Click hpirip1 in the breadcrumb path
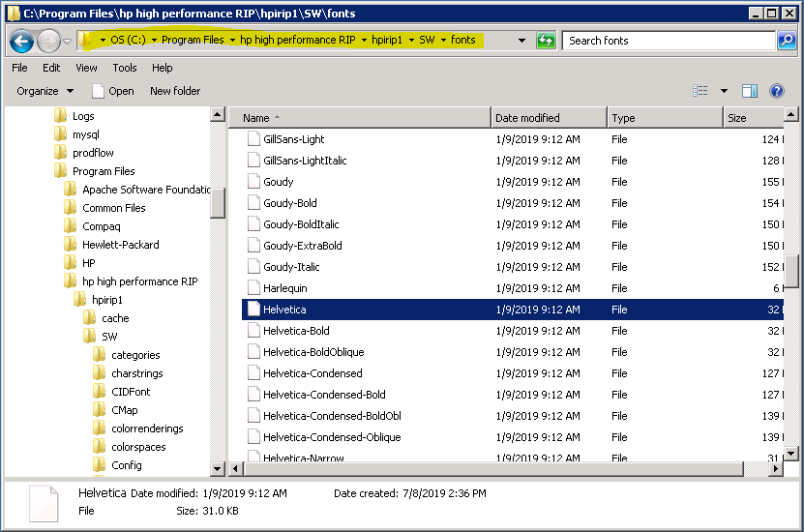 click(x=387, y=40)
